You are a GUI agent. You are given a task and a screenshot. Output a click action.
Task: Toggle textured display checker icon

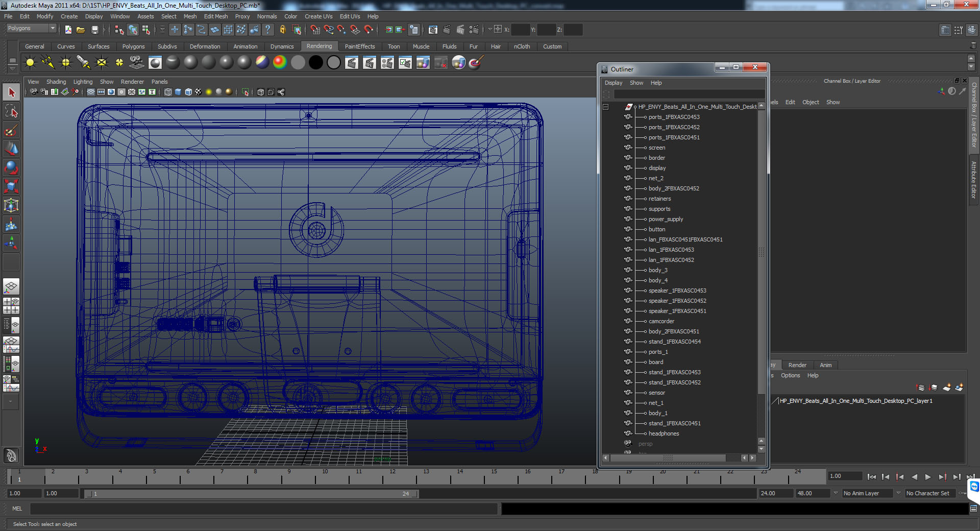pyautogui.click(x=198, y=92)
